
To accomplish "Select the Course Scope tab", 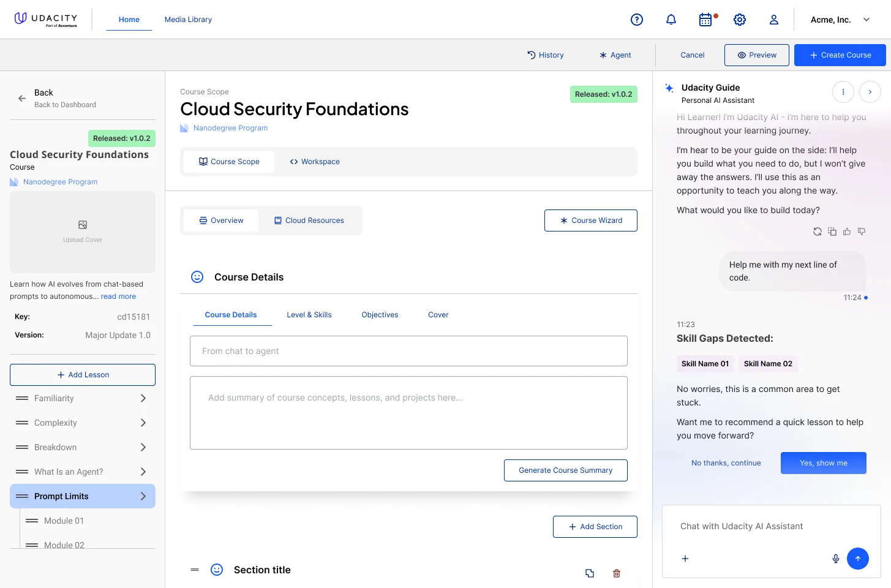I will [x=229, y=162].
